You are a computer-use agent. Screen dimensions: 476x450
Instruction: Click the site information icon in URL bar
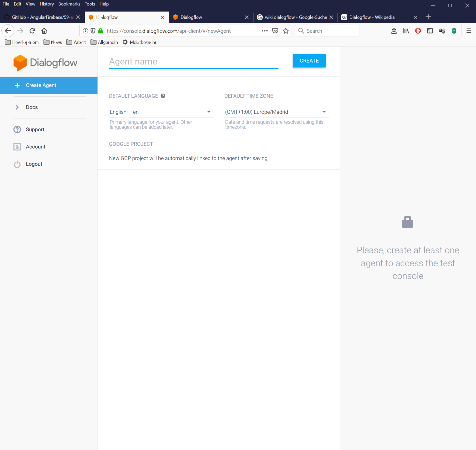click(85, 31)
